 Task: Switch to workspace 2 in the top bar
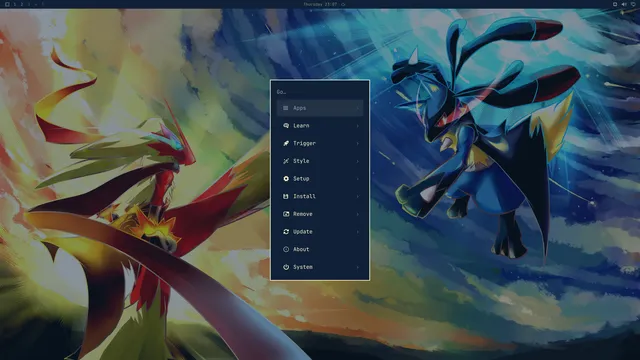pos(22,4)
